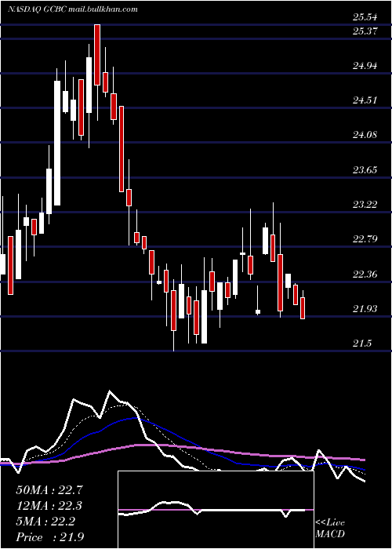
Task: Click the 21.5 price level label
Action: click(x=362, y=344)
